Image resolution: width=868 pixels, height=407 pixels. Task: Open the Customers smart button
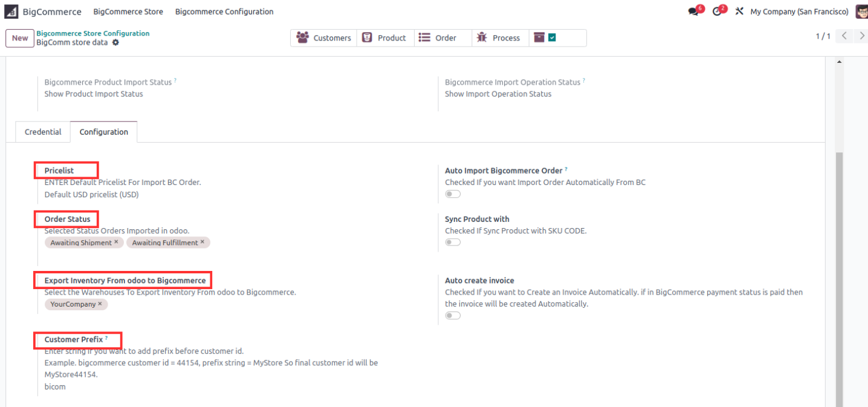pyautogui.click(x=324, y=37)
